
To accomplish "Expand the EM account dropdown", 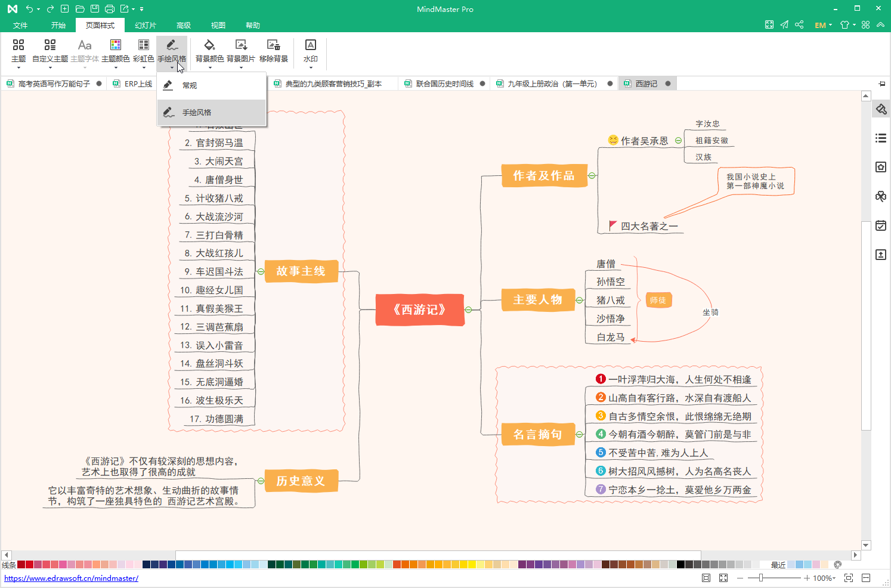I will 824,25.
